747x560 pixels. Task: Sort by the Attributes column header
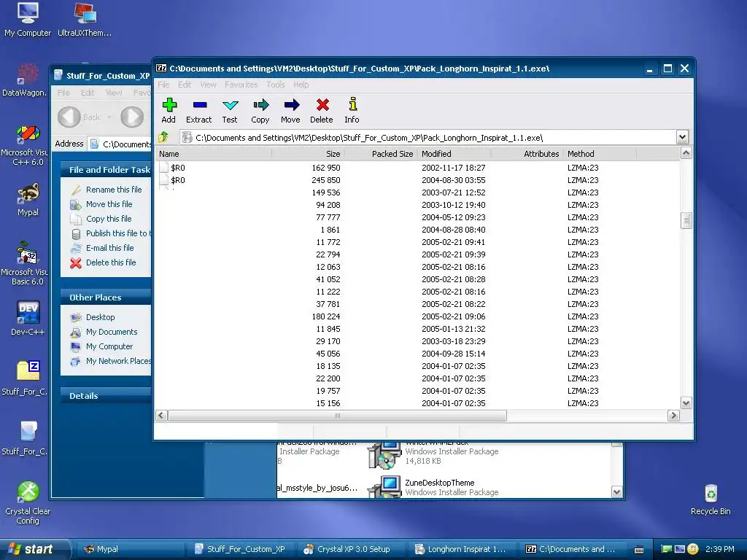click(x=527, y=154)
